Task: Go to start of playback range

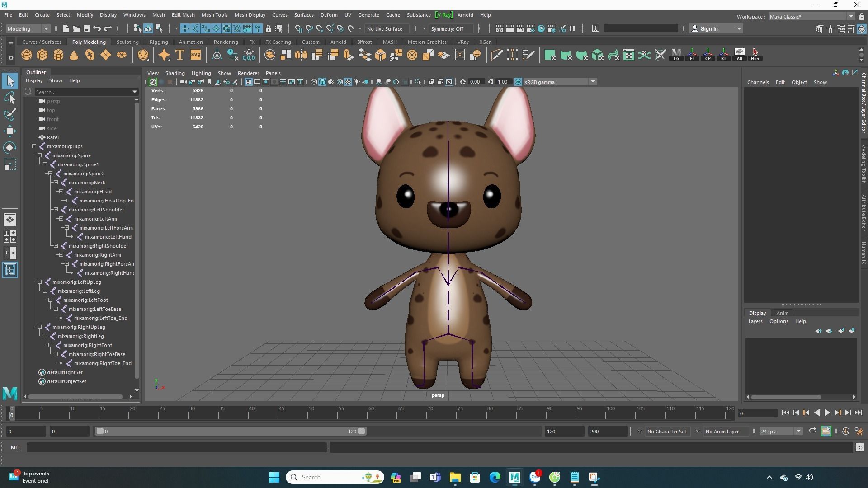Action: (785, 413)
